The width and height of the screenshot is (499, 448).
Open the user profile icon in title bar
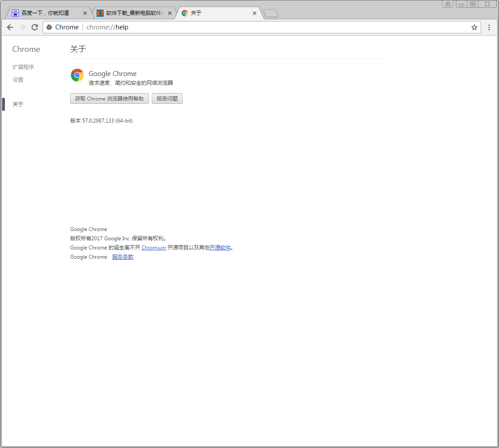448,4
